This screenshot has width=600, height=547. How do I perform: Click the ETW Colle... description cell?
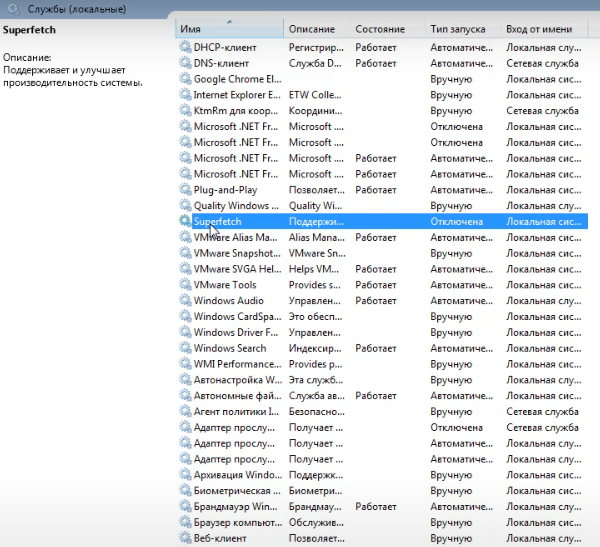coord(315,95)
